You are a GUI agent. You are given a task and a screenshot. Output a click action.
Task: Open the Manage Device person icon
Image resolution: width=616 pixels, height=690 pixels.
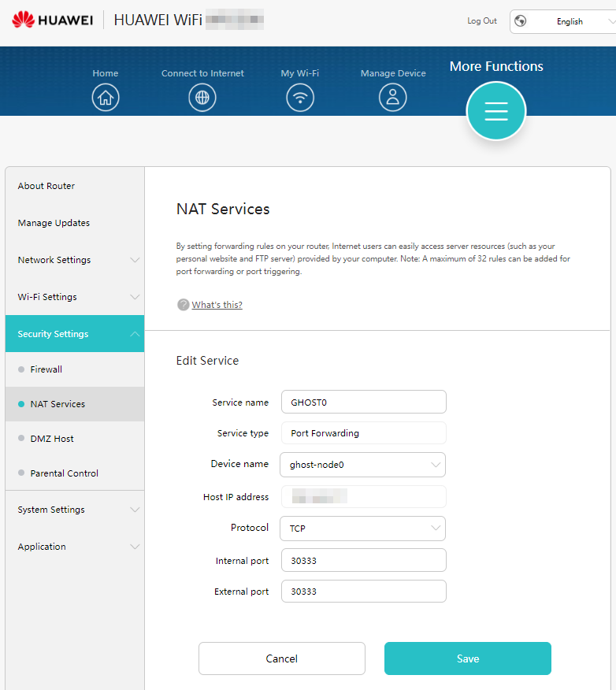(x=393, y=98)
